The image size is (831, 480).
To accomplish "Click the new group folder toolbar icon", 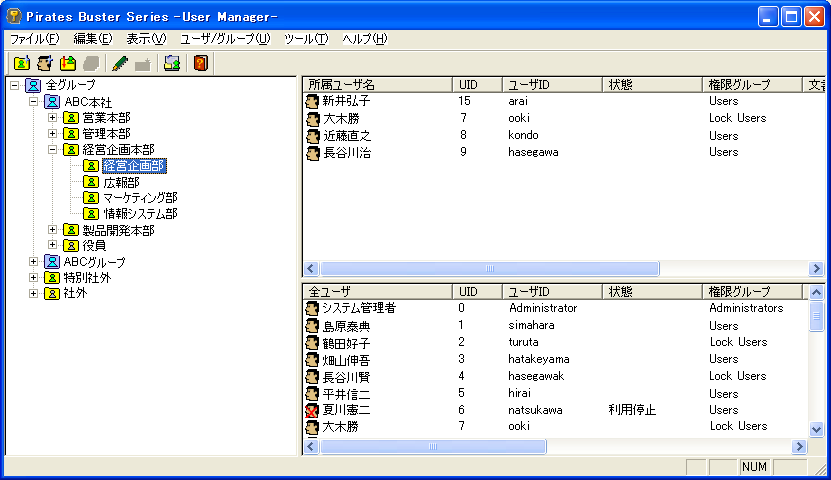I will coord(22,63).
